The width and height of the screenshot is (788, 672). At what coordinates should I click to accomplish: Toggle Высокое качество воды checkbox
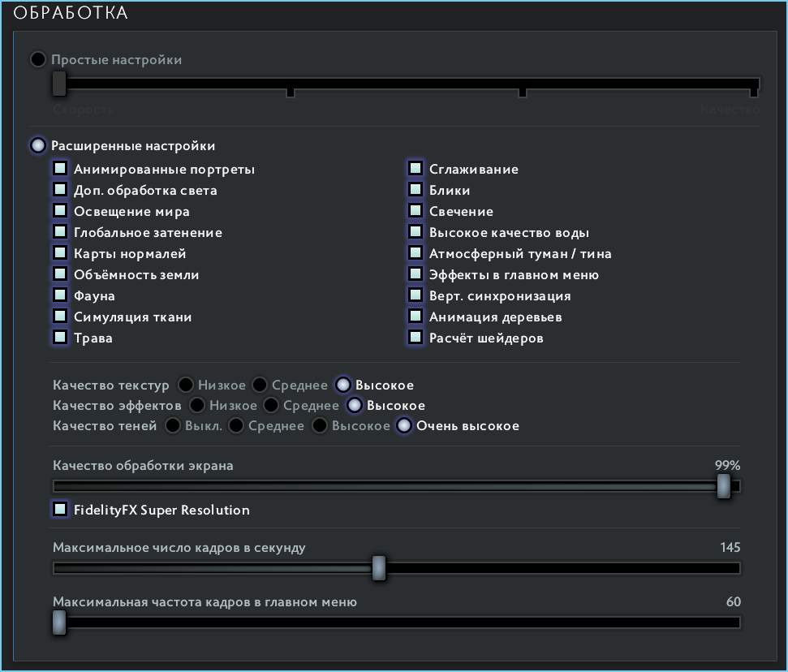click(416, 232)
